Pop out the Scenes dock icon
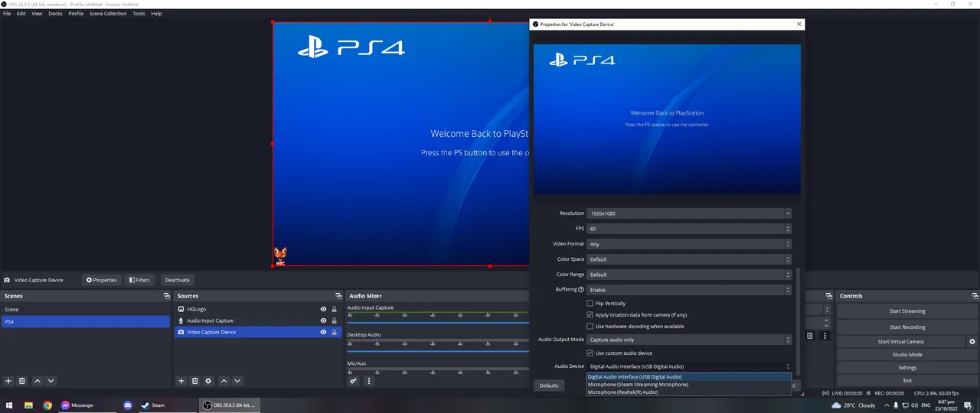This screenshot has height=413, width=980. click(x=166, y=296)
